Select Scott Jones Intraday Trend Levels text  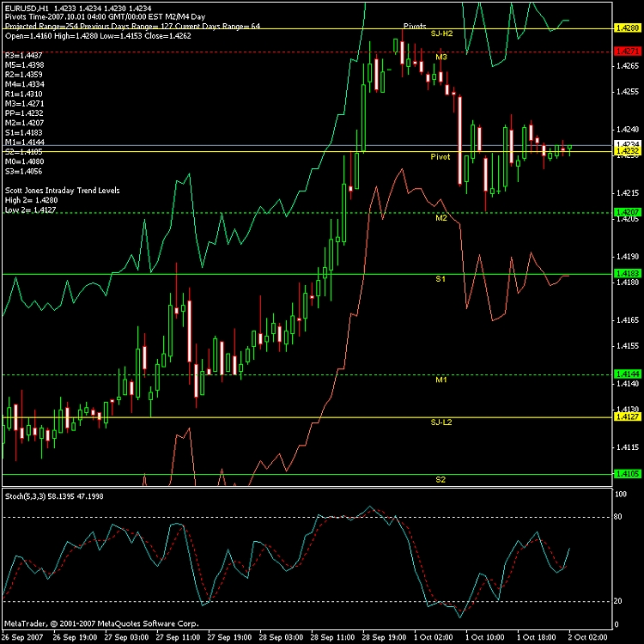coord(63,190)
